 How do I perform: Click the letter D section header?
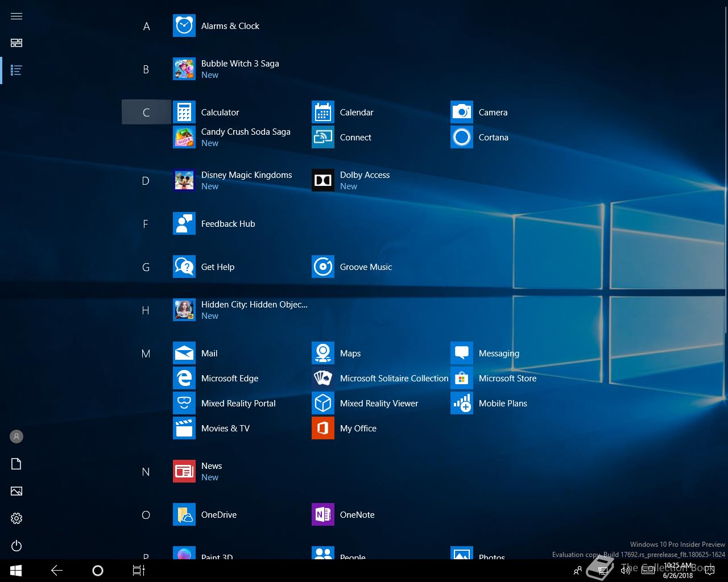click(x=146, y=181)
